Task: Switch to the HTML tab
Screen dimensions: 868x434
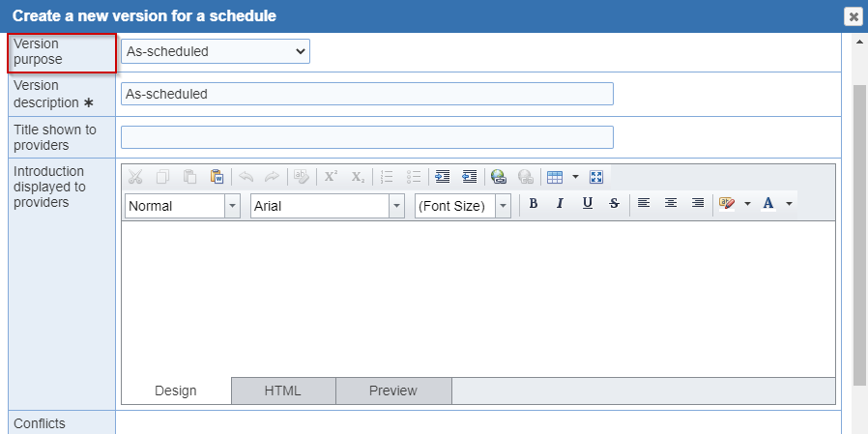Action: coord(283,391)
